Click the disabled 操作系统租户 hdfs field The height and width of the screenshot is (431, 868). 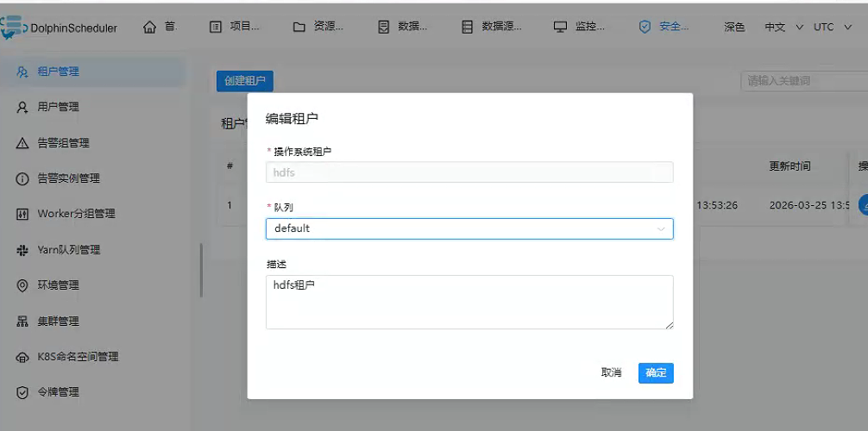[x=469, y=172]
